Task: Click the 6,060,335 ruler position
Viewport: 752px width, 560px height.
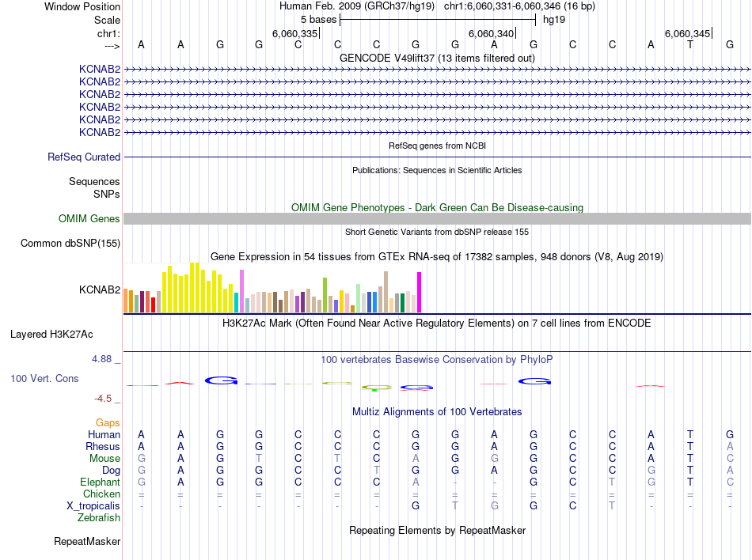Action: tap(294, 33)
